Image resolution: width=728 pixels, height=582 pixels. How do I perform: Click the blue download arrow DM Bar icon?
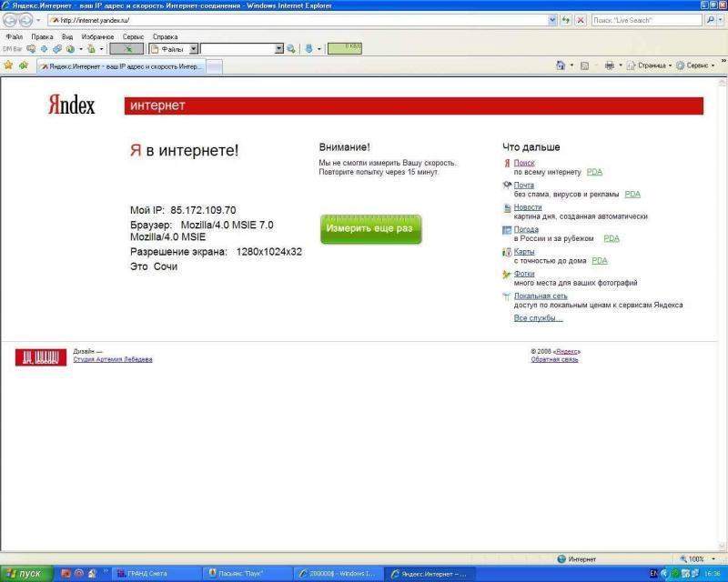coord(308,49)
